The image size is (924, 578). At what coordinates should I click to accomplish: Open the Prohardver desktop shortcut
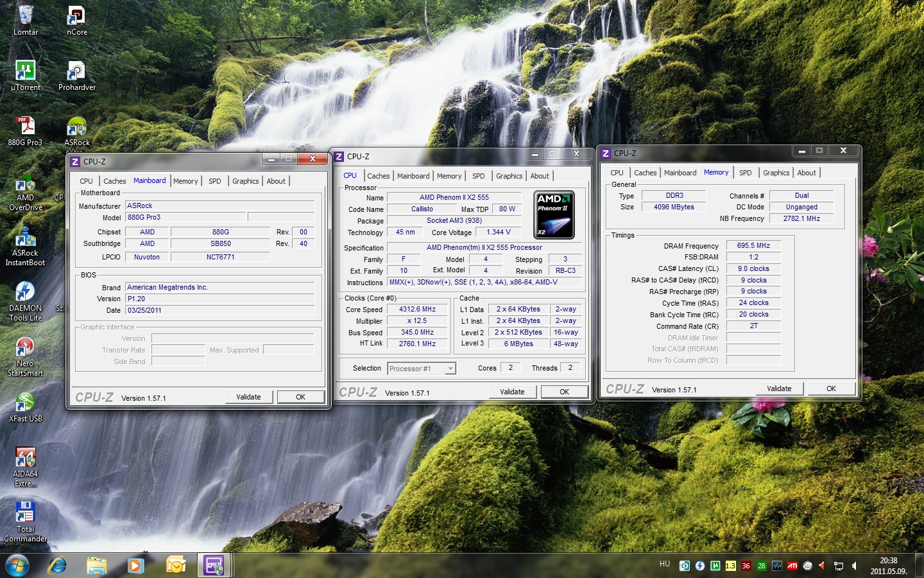point(77,75)
